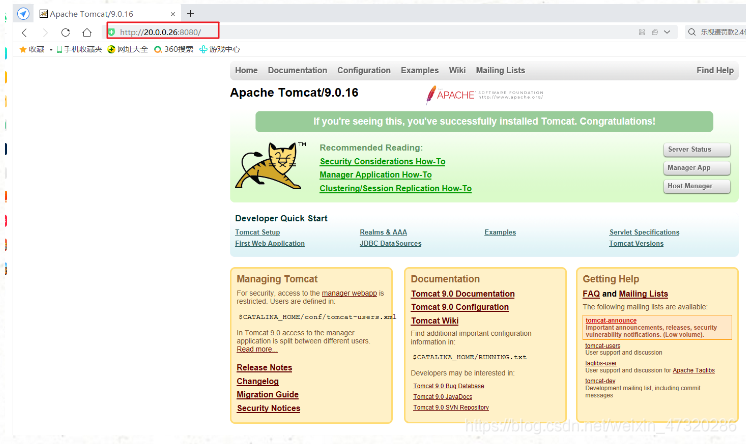
Task: Open the Release Notes link
Action: [265, 368]
